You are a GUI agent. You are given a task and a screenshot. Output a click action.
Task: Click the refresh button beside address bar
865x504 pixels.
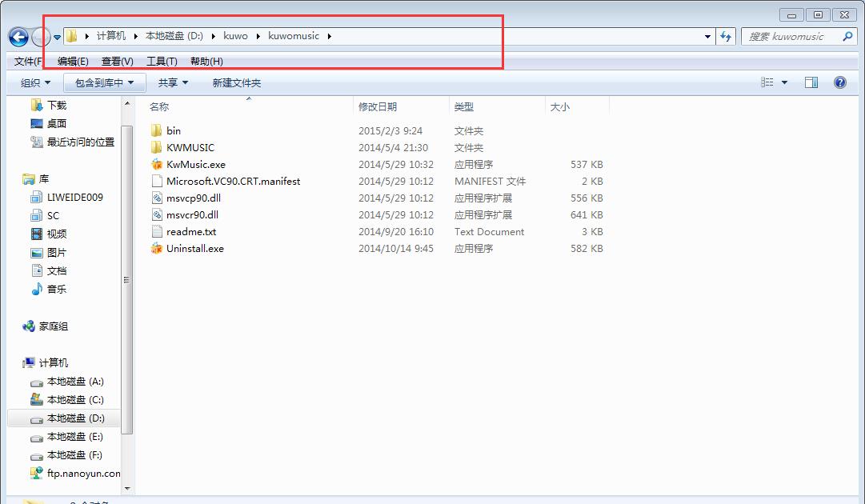[726, 37]
